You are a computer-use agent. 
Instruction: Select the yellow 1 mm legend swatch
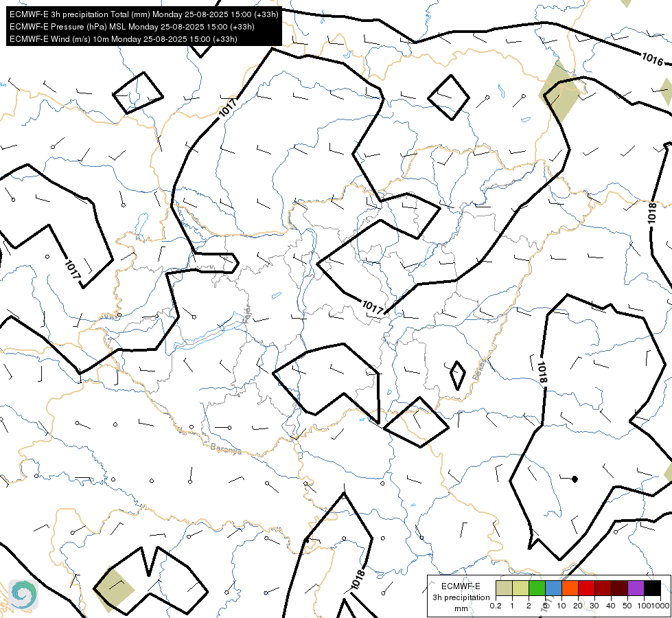click(520, 588)
